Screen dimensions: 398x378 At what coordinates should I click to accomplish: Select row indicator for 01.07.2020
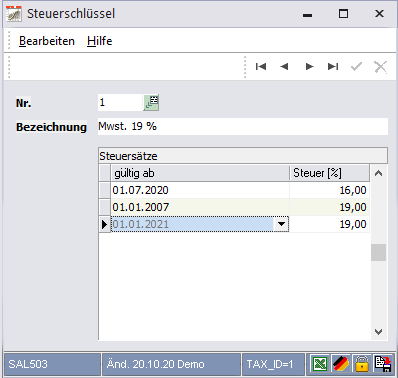[105, 190]
